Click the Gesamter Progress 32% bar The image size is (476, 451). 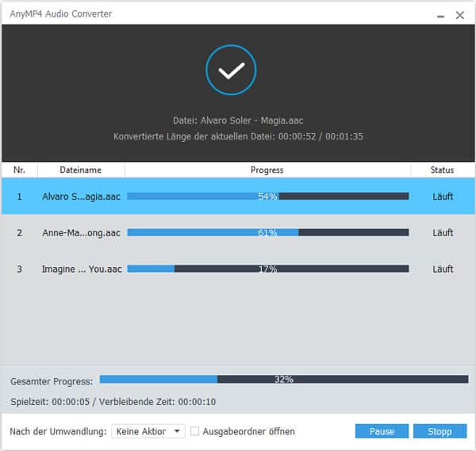[284, 379]
